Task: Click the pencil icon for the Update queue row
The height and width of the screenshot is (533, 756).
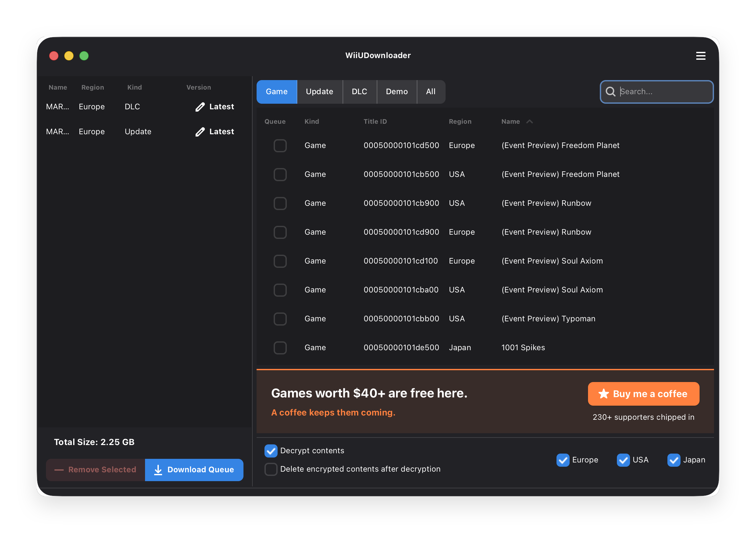Action: pyautogui.click(x=200, y=132)
